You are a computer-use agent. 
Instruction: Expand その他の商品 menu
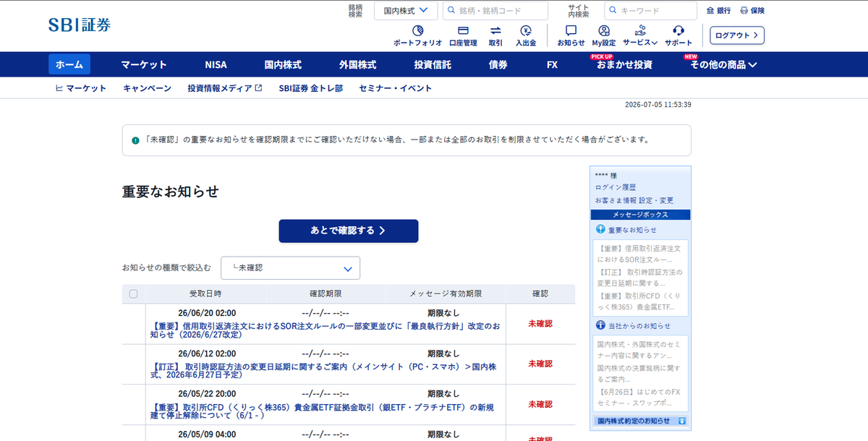[x=723, y=64]
